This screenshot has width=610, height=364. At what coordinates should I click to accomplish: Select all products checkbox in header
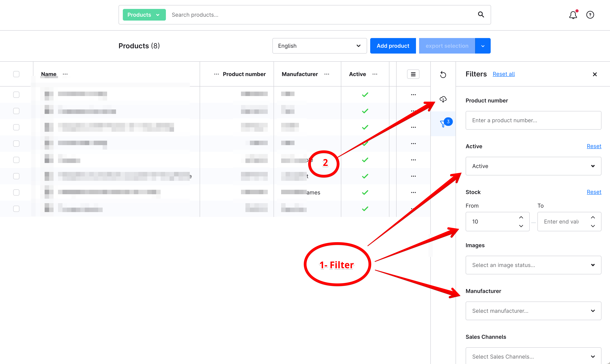pos(16,74)
